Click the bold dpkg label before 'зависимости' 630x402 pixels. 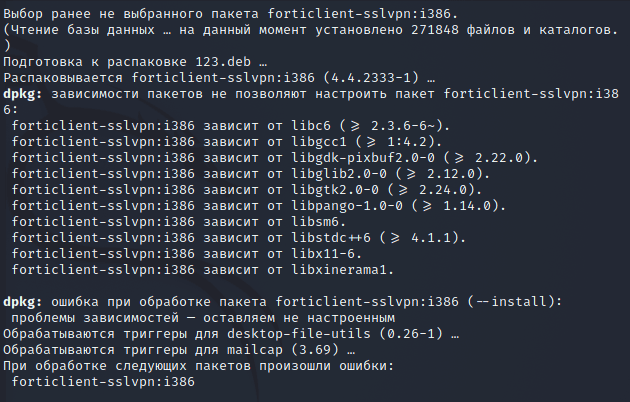[x=21, y=93]
